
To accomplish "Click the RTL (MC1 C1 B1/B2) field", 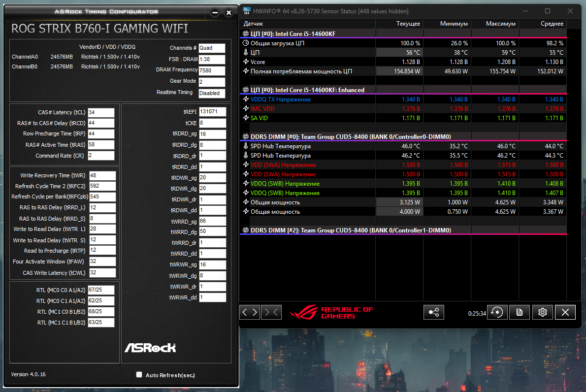I will pos(101,322).
